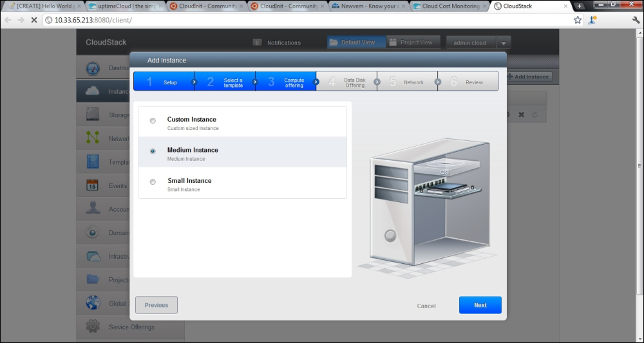This screenshot has width=644, height=343.
Task: Open Global Settings globe icon
Action: click(93, 302)
